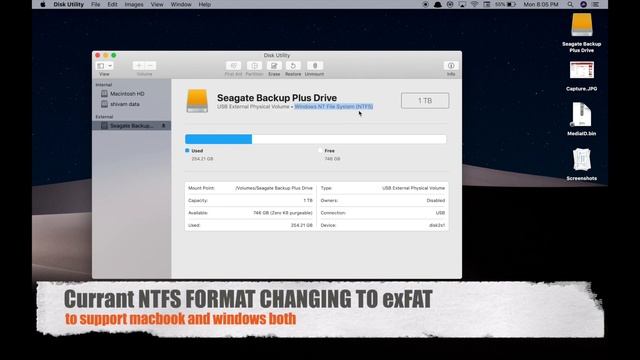Image resolution: width=640 pixels, height=360 pixels.
Task: Open the Info toolbar icon
Action: point(451,66)
